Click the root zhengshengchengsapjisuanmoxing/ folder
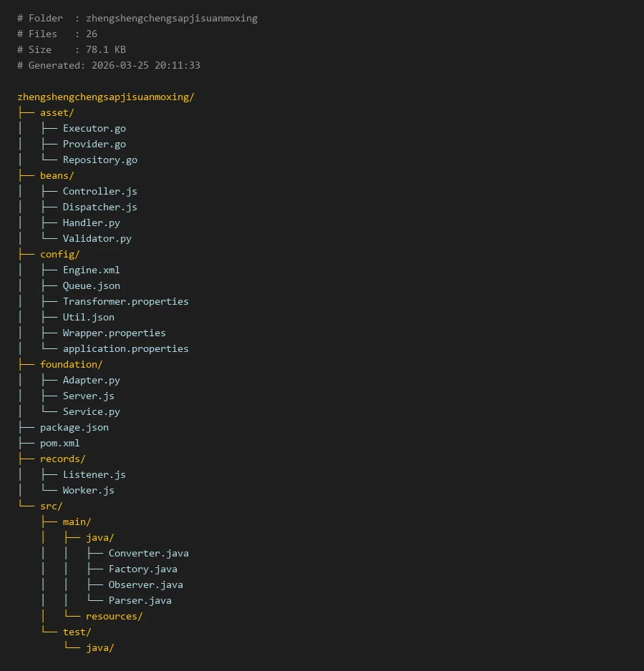The width and height of the screenshot is (644, 671). 105,97
